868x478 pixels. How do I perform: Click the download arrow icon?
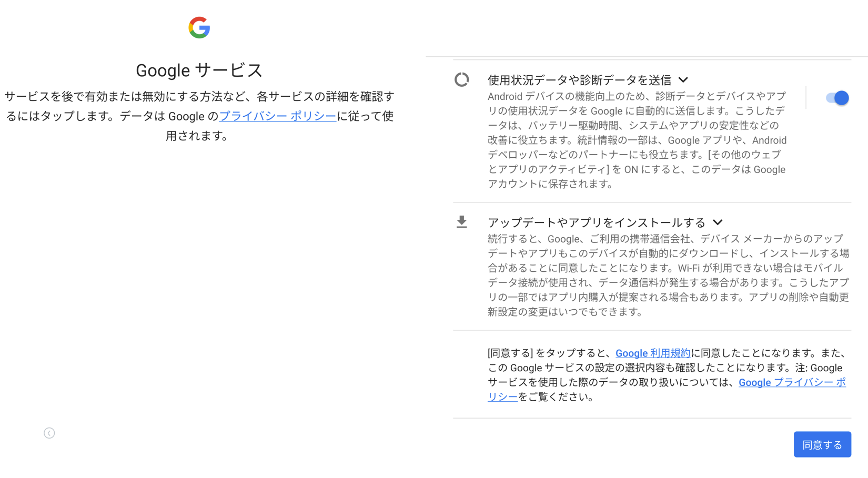click(x=462, y=222)
